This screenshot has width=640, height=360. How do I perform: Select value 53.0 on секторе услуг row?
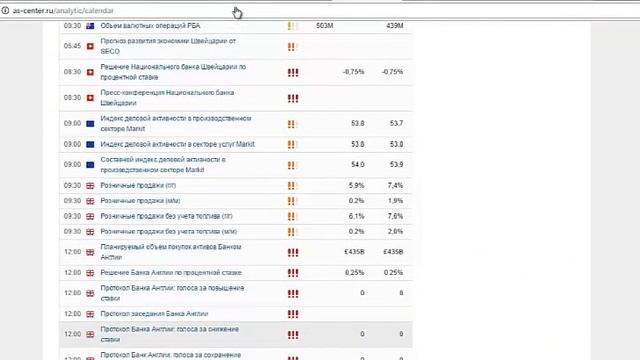[396, 144]
